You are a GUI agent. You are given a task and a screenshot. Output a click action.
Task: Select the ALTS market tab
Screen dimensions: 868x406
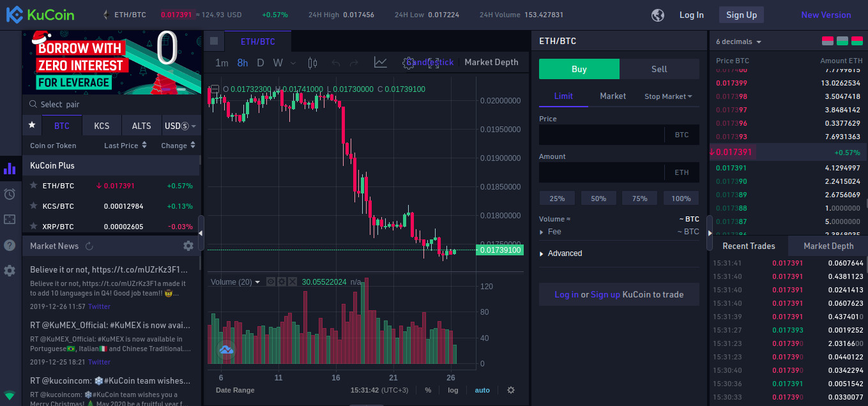point(141,126)
